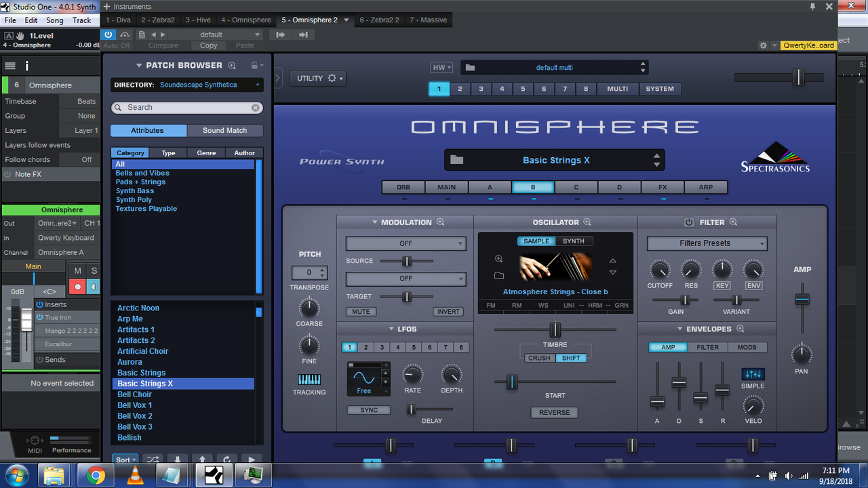Pin the Instruments window
The height and width of the screenshot is (488, 868).
pos(813,6)
